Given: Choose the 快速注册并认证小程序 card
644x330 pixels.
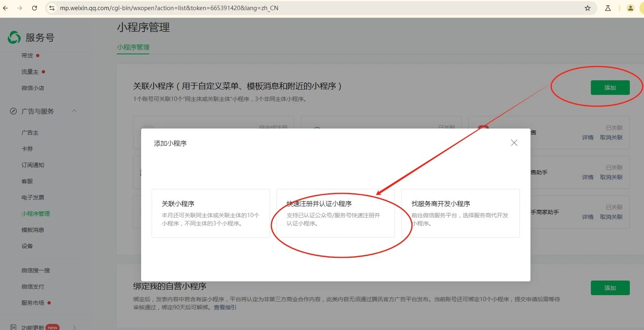Looking at the screenshot, I should 336,213.
